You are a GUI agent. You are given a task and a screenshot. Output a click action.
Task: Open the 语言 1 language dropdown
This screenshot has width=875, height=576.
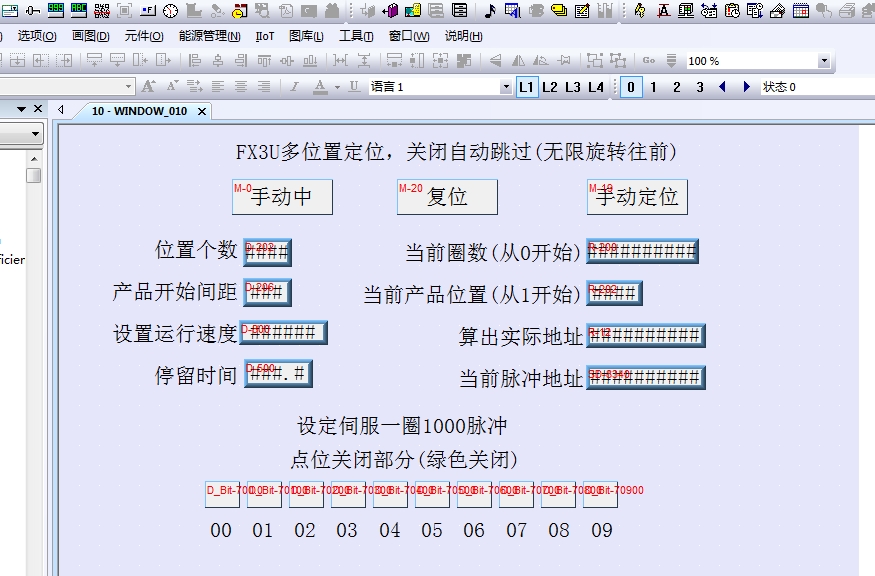click(506, 87)
